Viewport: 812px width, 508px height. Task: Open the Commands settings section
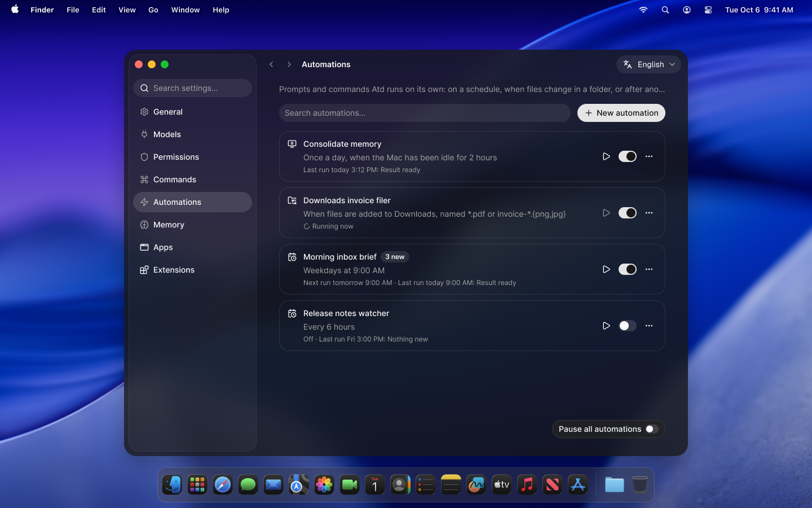[x=192, y=179]
